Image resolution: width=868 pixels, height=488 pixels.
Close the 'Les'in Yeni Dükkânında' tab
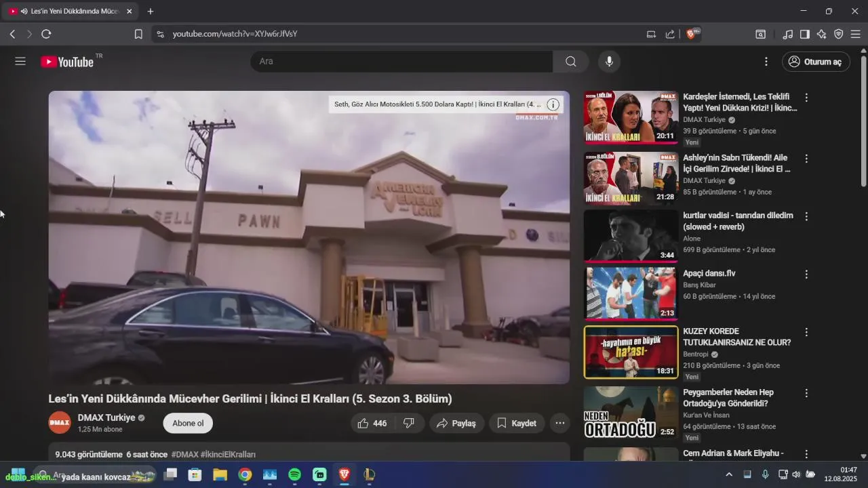[x=130, y=12]
